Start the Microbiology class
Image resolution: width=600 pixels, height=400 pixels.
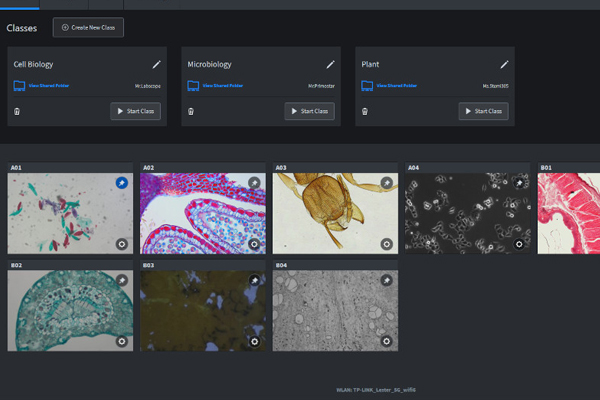coord(309,111)
